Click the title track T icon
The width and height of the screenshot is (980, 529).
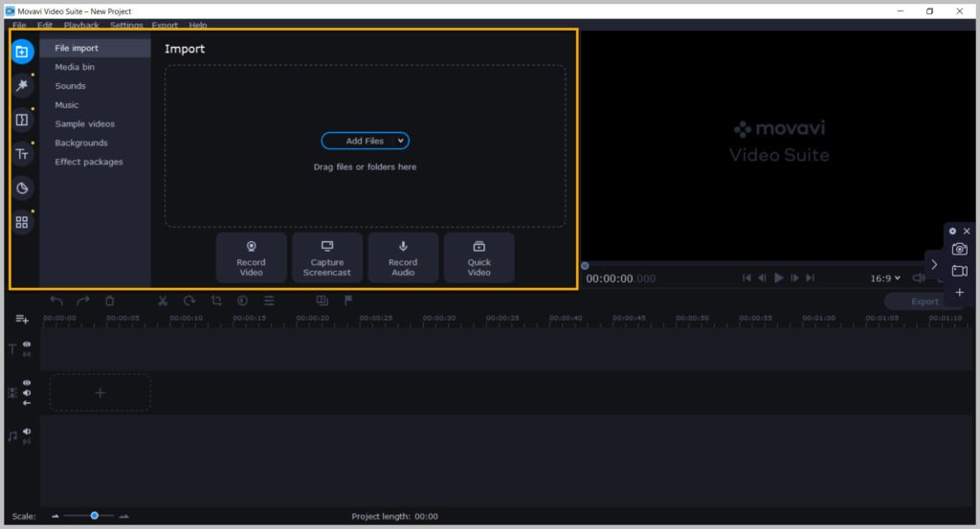11,349
